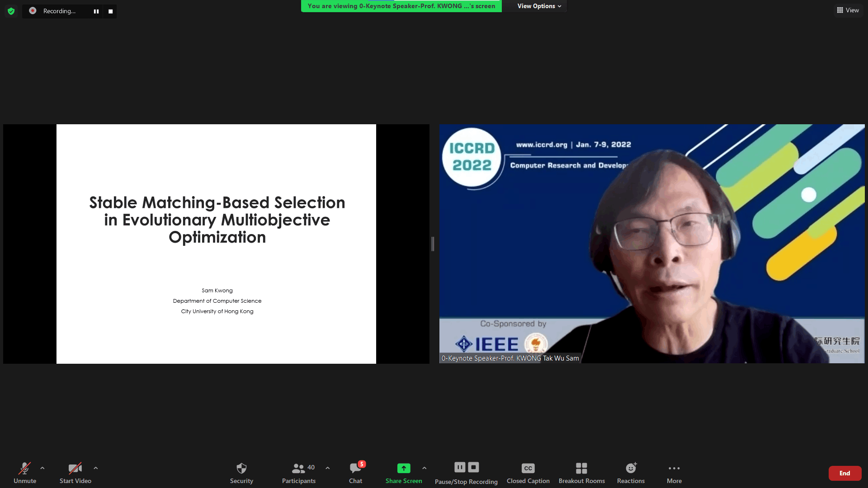Open Breakout Rooms

582,473
